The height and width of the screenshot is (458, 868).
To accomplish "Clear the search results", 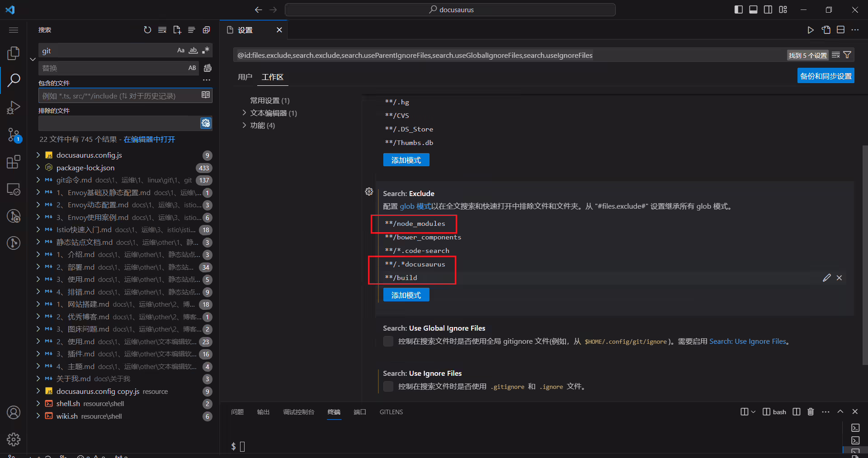I will [x=162, y=30].
